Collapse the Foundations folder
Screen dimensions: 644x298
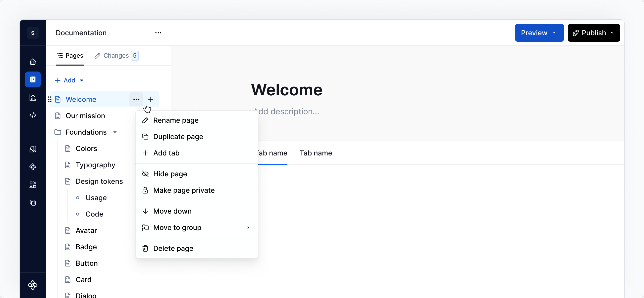tap(115, 132)
